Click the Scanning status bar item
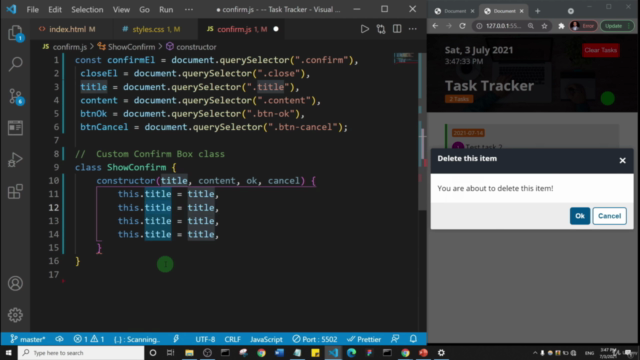Viewport: 640px width, 360px height. click(x=137, y=339)
